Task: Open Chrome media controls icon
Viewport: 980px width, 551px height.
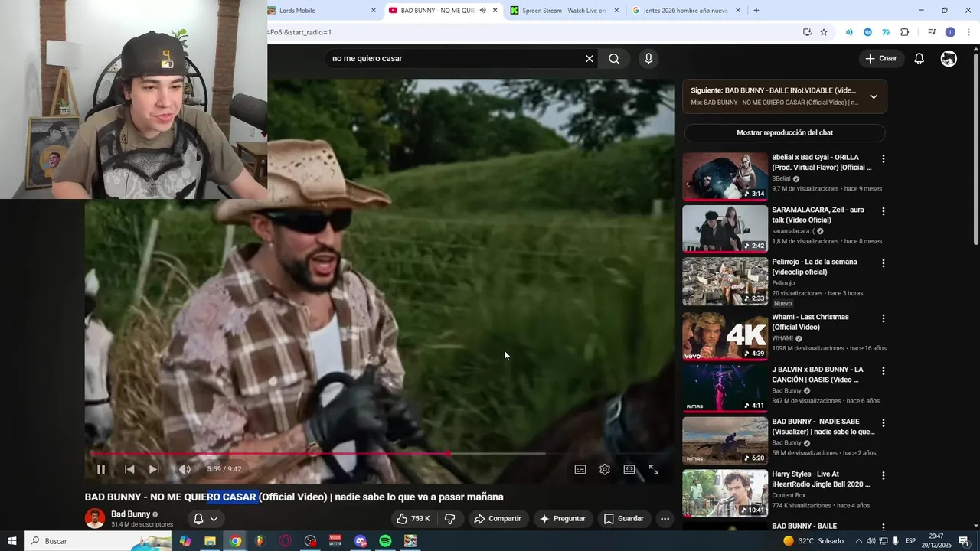Action: (932, 32)
